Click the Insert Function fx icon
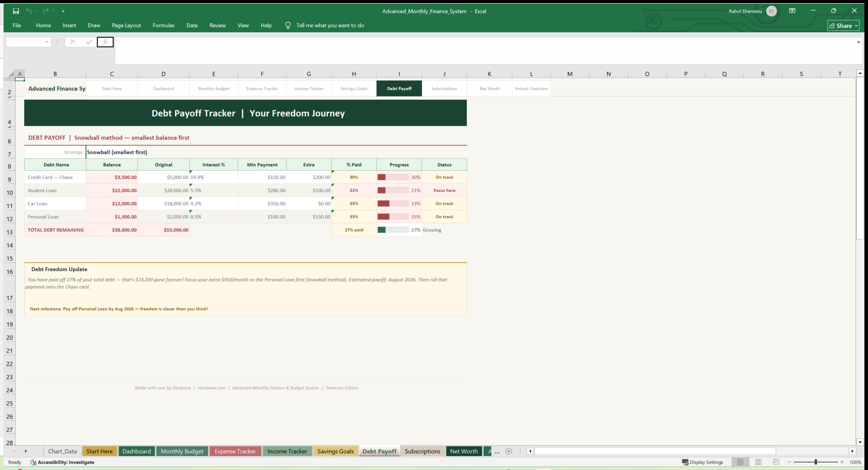The height and width of the screenshot is (470, 868). 105,42
